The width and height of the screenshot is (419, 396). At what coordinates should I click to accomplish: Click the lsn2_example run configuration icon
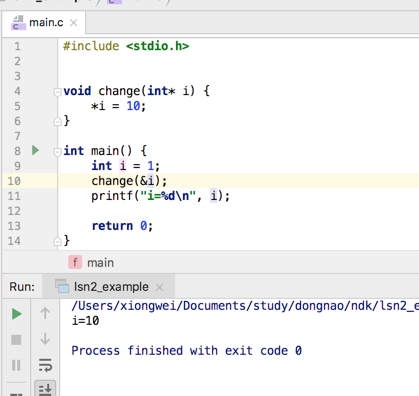click(62, 286)
